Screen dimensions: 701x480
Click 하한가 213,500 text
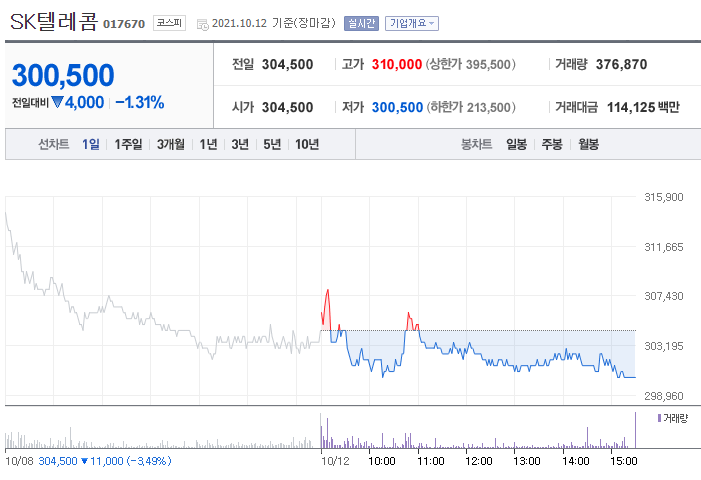(x=471, y=107)
